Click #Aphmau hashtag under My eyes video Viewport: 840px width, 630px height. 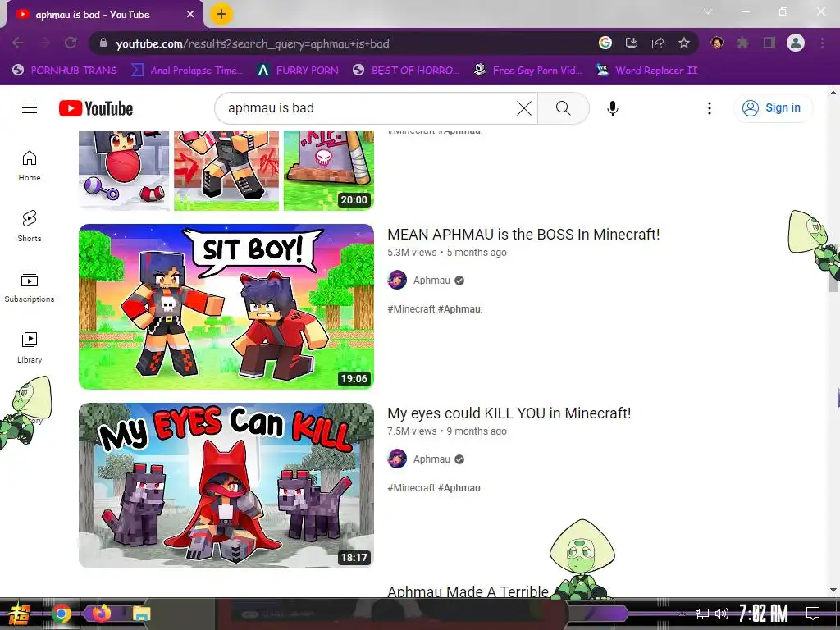[x=459, y=488]
